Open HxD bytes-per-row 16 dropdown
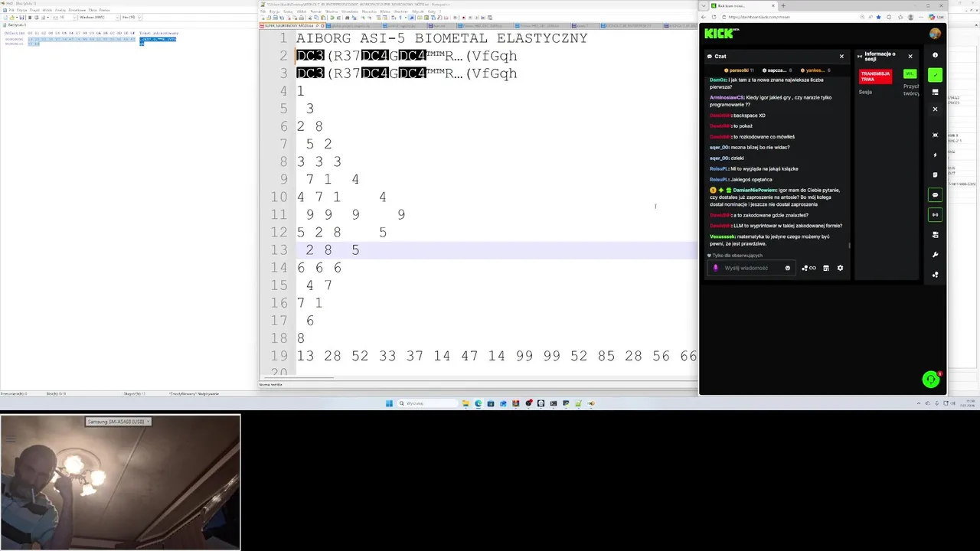 [x=67, y=17]
